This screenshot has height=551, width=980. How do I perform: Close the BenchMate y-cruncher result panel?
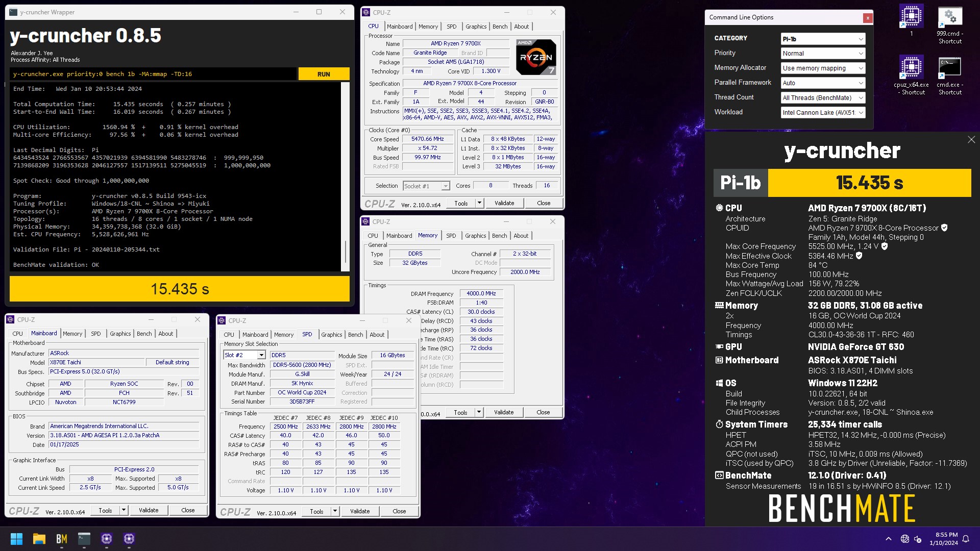tap(971, 140)
